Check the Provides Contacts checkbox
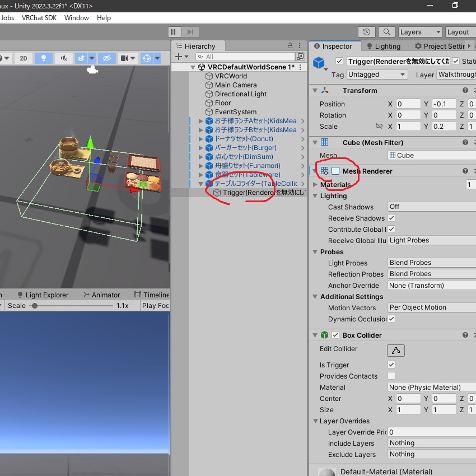476x476 pixels. click(391, 376)
